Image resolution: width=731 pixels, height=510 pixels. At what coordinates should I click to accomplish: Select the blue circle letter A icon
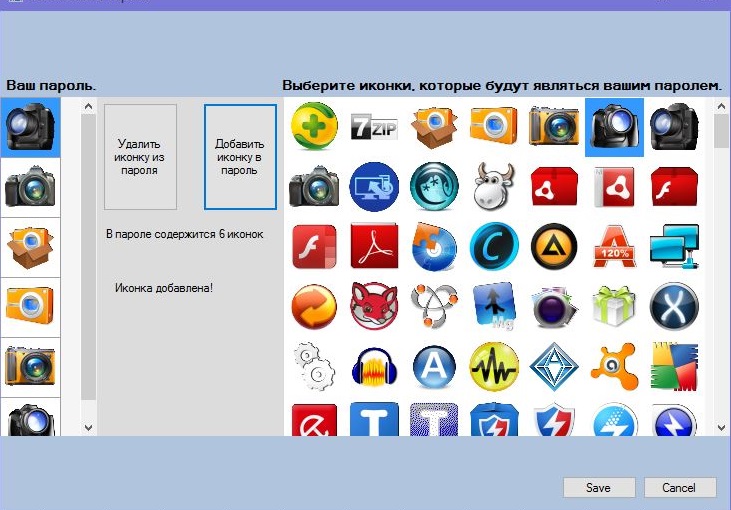click(x=434, y=366)
